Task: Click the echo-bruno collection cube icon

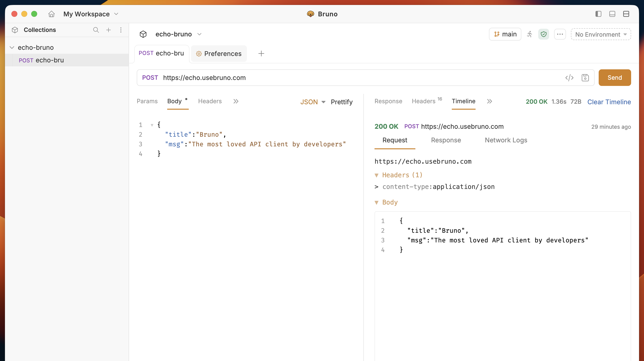Action: point(143,34)
